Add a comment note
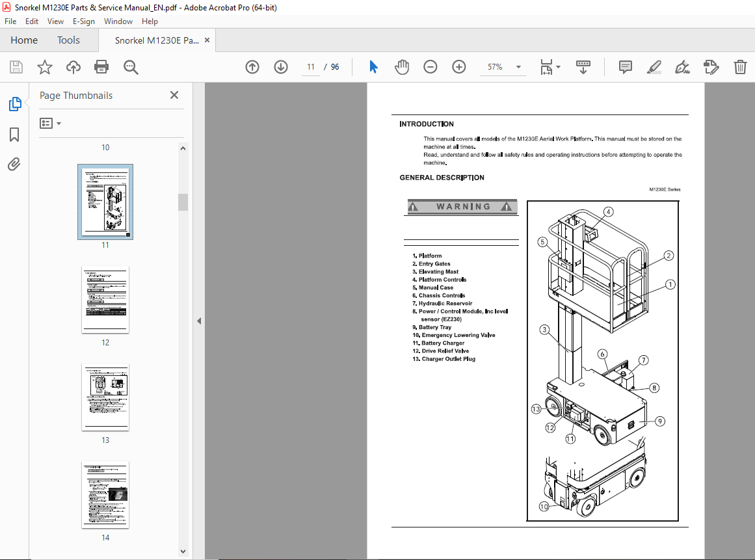The height and width of the screenshot is (560, 755). (625, 67)
